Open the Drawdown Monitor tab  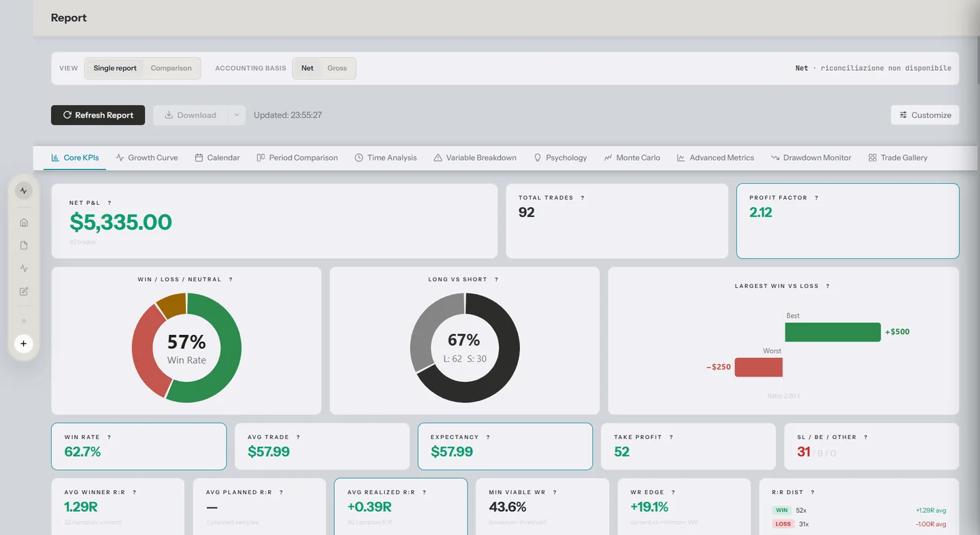point(811,158)
